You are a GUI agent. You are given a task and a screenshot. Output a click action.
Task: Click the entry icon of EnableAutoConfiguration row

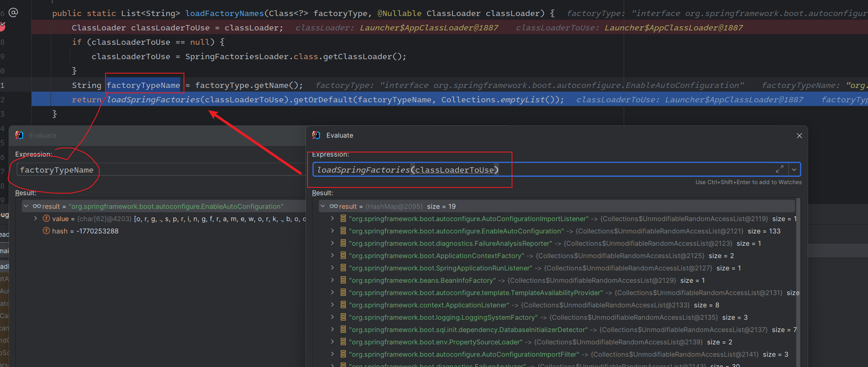click(343, 231)
